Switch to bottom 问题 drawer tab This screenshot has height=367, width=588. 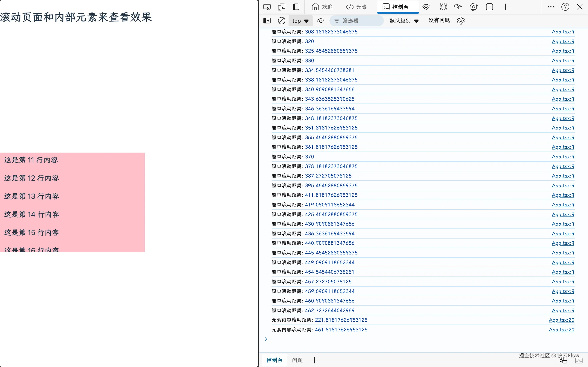297,360
